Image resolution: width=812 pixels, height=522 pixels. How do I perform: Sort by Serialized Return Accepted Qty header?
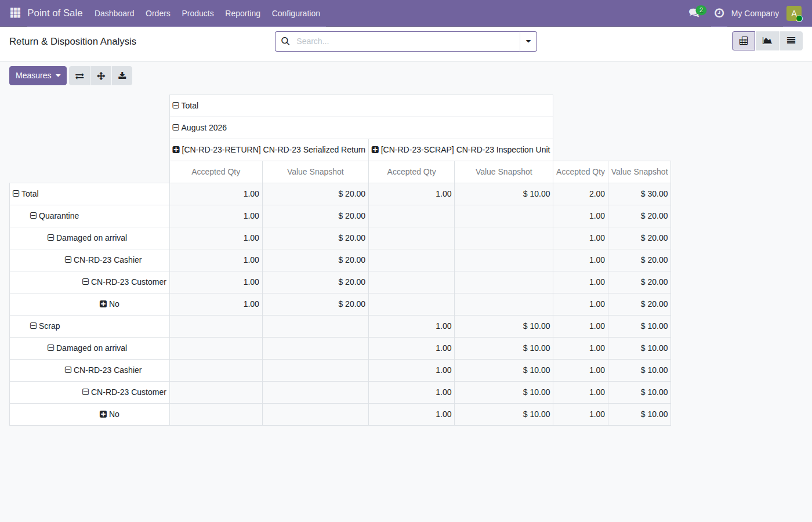(x=216, y=172)
